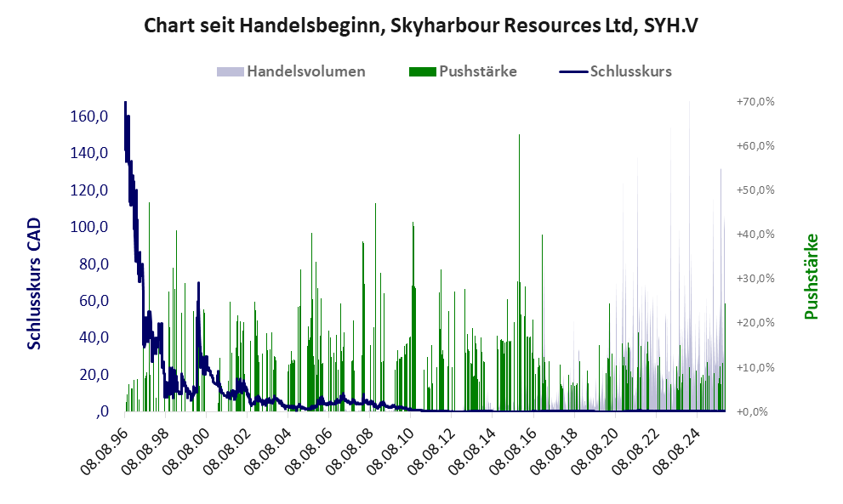843x504 pixels.
Task: Click the +70,0% right axis tick label
Action: click(755, 101)
